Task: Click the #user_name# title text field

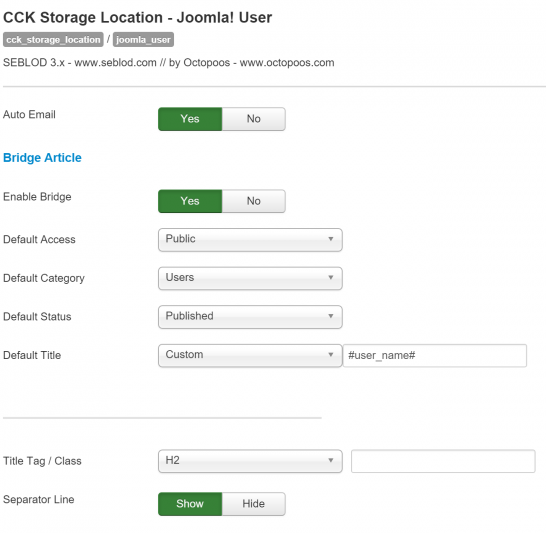Action: tap(435, 355)
